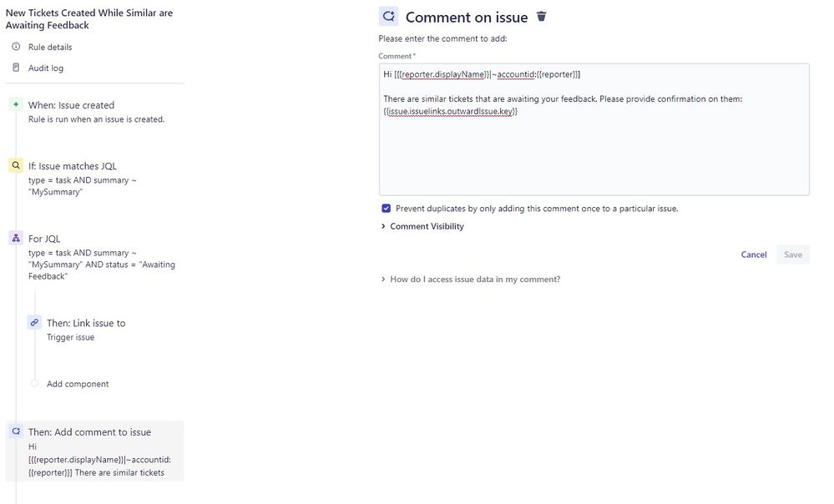Click the magnifier icon for Issue matches JQL
Image resolution: width=834 pixels, height=504 pixels.
[16, 165]
